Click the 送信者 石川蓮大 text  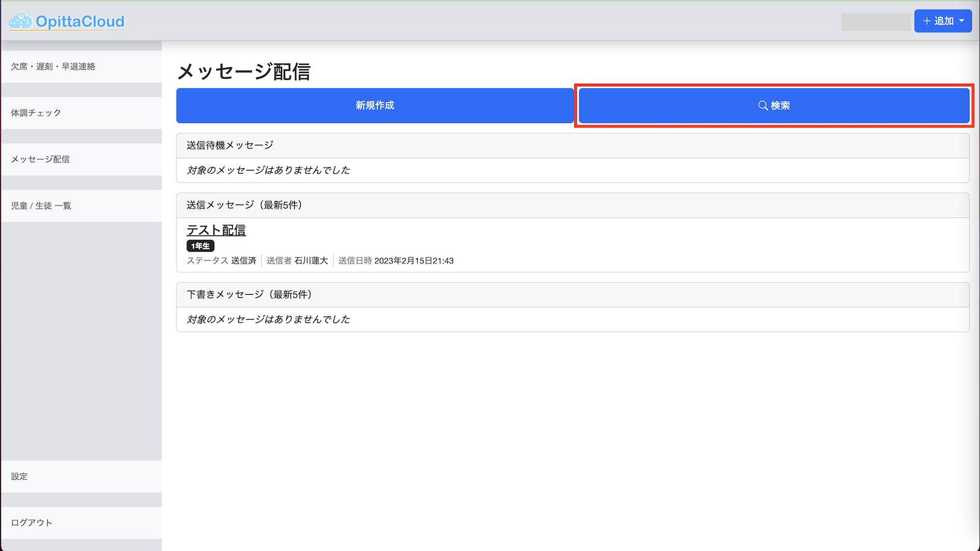(x=297, y=260)
